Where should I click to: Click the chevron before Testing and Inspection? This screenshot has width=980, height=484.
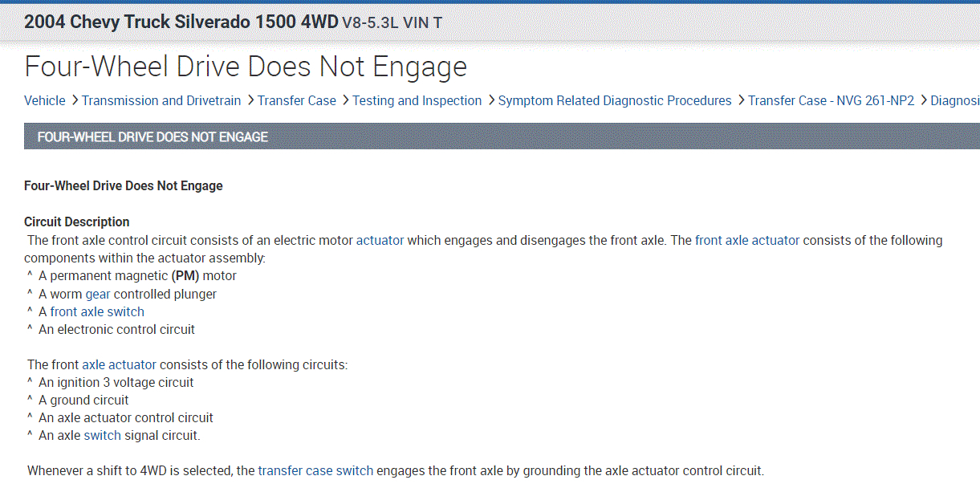pos(344,100)
